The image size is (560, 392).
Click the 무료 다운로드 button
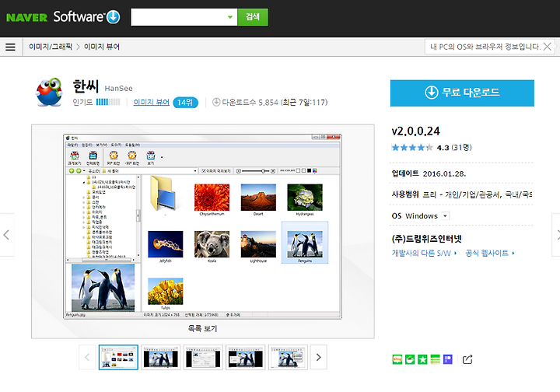[462, 93]
